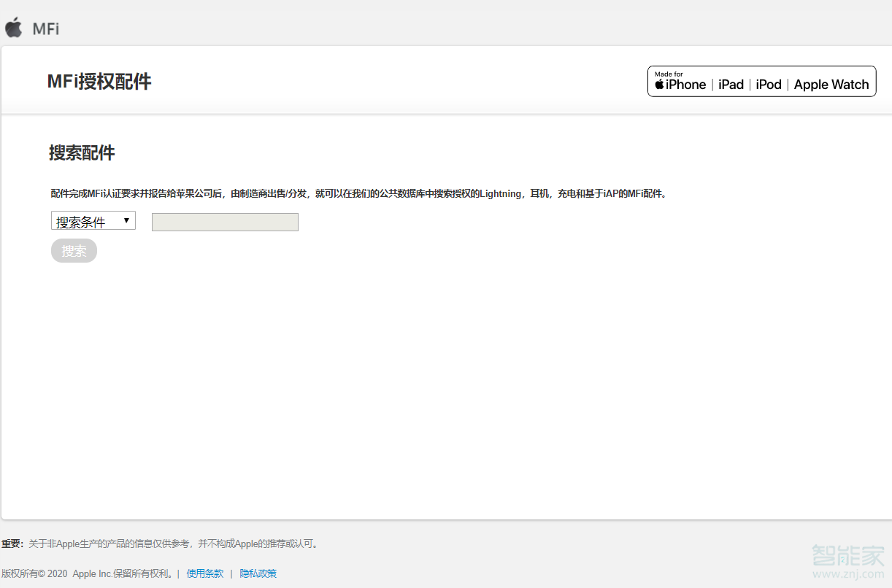Viewport: 892px width, 588px height.
Task: Click the MFi text beside the Apple logo
Action: [x=46, y=29]
